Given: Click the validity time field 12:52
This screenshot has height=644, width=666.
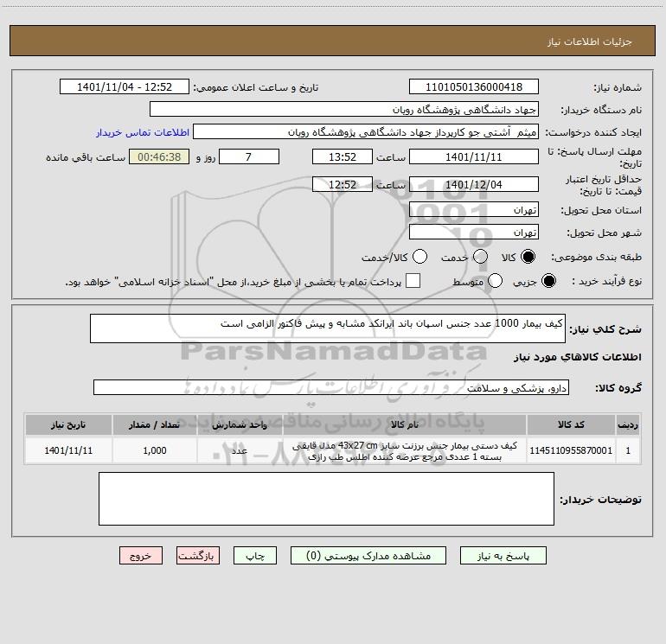Looking at the screenshot, I should pos(343,184).
